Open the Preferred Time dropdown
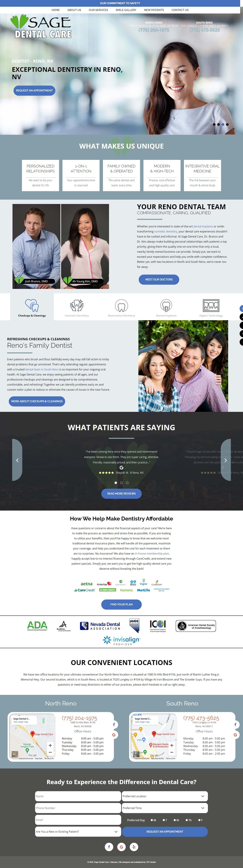The height and width of the screenshot is (868, 243). point(165,808)
